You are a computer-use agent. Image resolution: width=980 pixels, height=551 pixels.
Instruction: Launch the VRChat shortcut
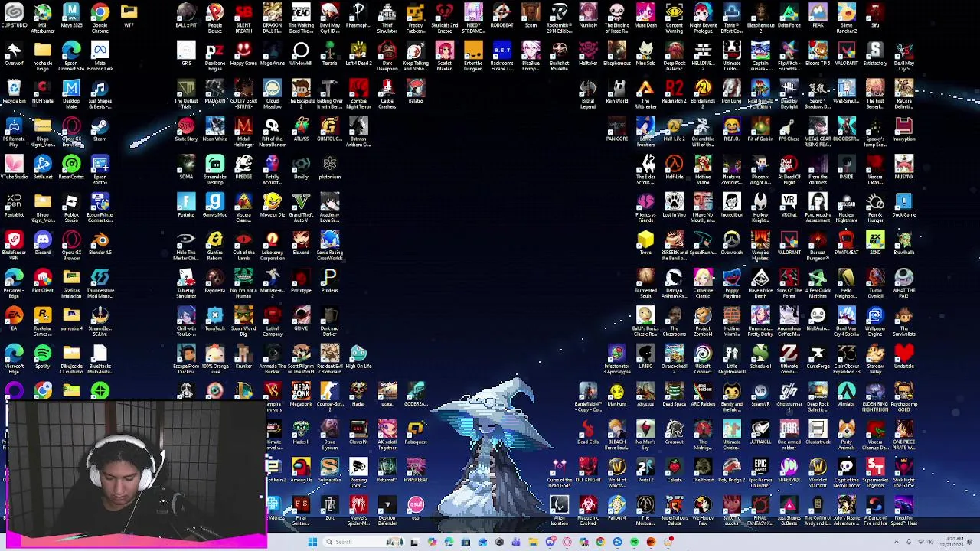[789, 205]
